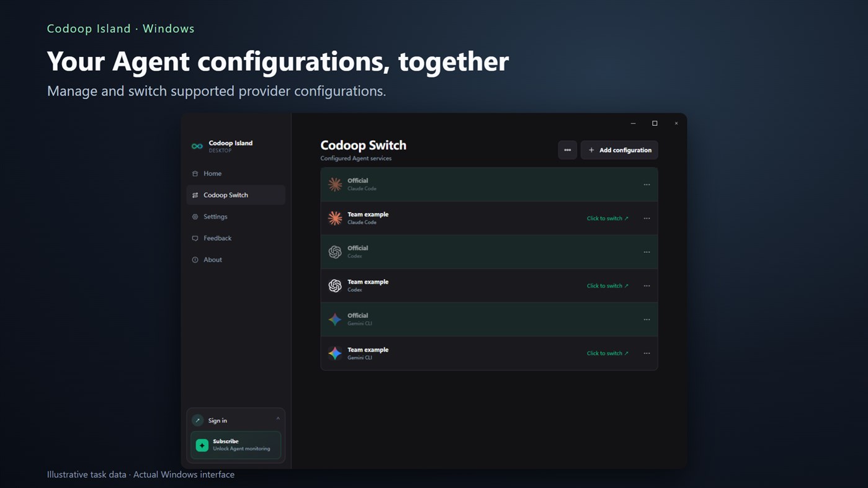Open the Feedback page
This screenshot has width=868, height=488.
coord(236,238)
